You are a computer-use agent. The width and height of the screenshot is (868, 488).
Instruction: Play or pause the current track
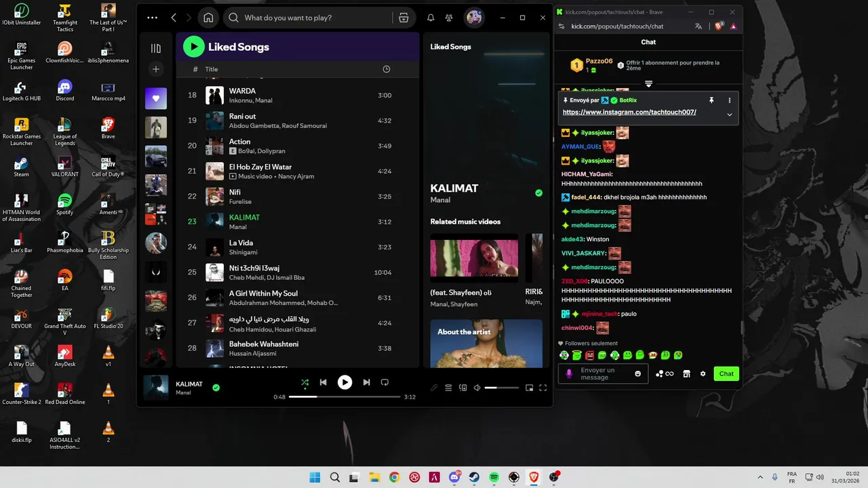click(345, 382)
